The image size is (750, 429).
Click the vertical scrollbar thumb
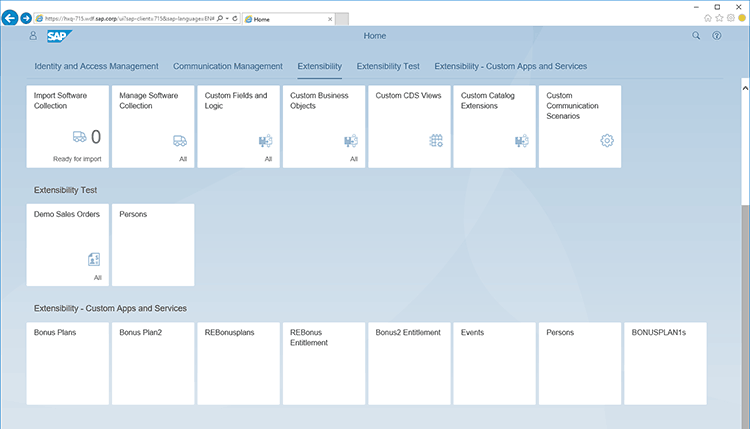745,316
